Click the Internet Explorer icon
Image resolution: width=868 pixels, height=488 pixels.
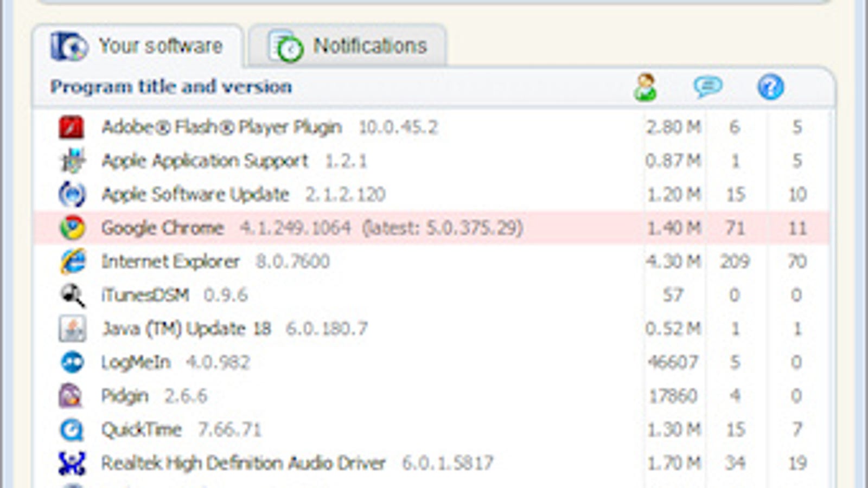72,261
